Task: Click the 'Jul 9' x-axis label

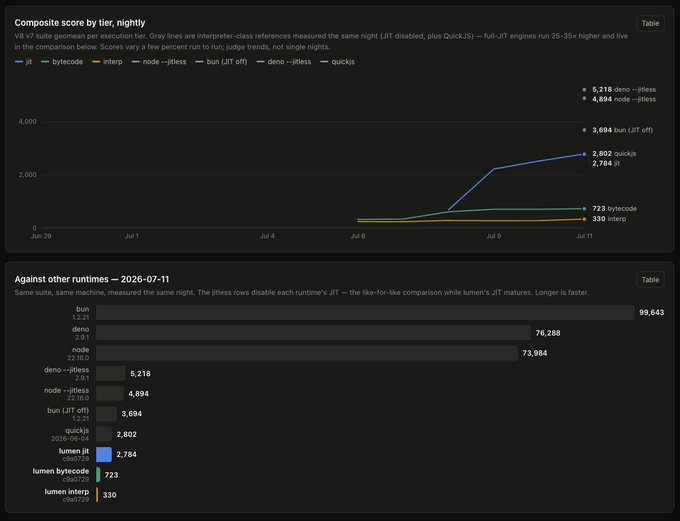Action: 494,236
